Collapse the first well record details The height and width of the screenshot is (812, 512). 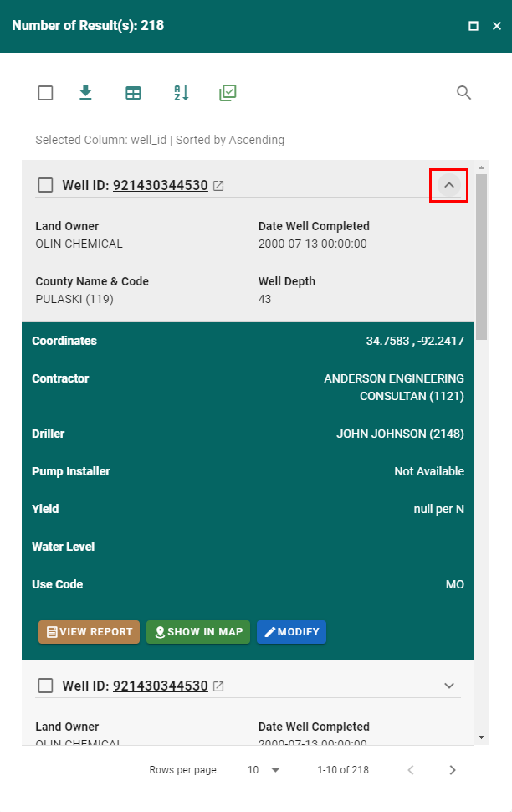(449, 185)
